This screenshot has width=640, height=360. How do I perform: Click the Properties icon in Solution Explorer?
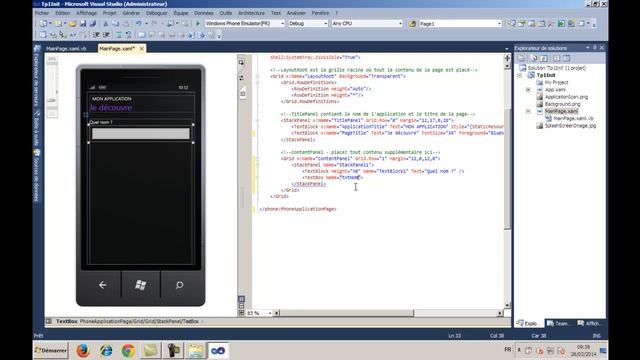[x=521, y=58]
